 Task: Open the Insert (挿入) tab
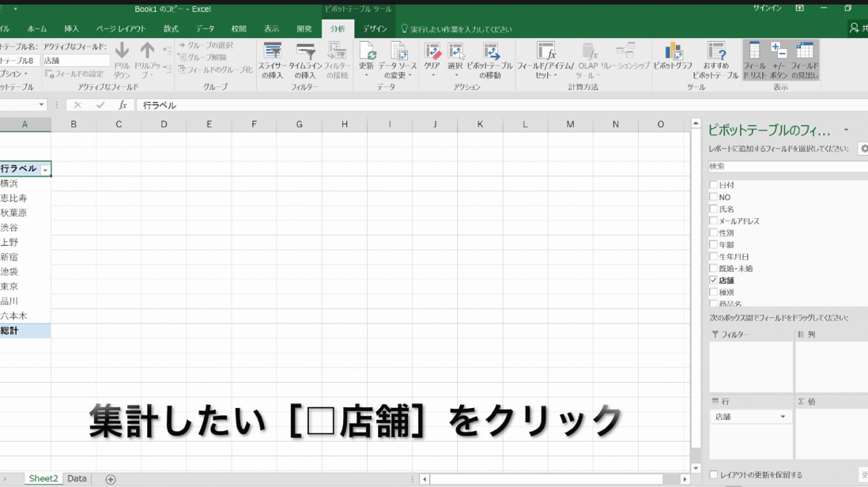tap(71, 28)
